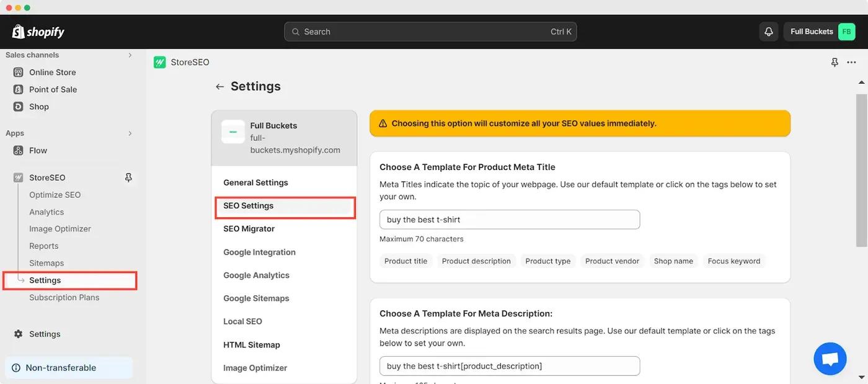The height and width of the screenshot is (384, 868).
Task: Insert the Product description tag
Action: 476,261
